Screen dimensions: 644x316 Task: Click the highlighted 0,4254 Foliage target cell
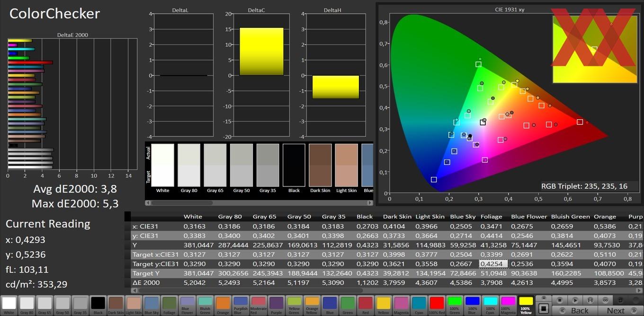pos(493,264)
